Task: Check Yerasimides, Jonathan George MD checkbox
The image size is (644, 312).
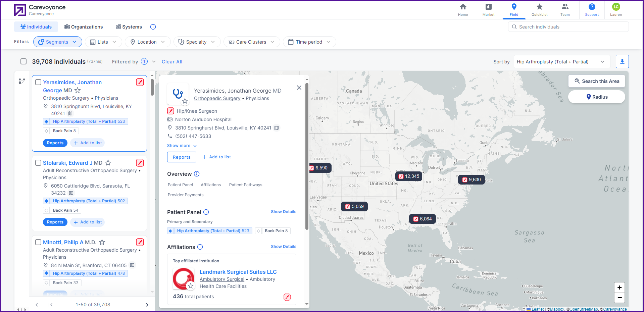Action: (38, 82)
